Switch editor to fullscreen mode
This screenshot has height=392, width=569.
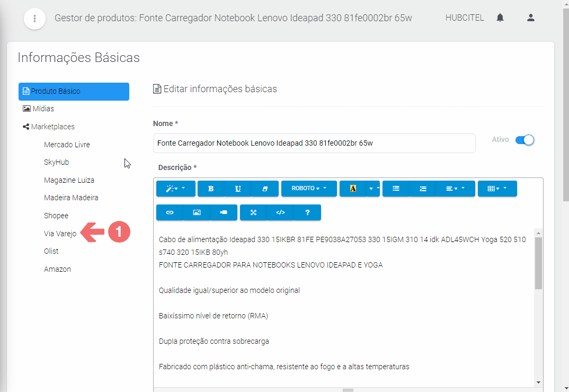tap(253, 212)
